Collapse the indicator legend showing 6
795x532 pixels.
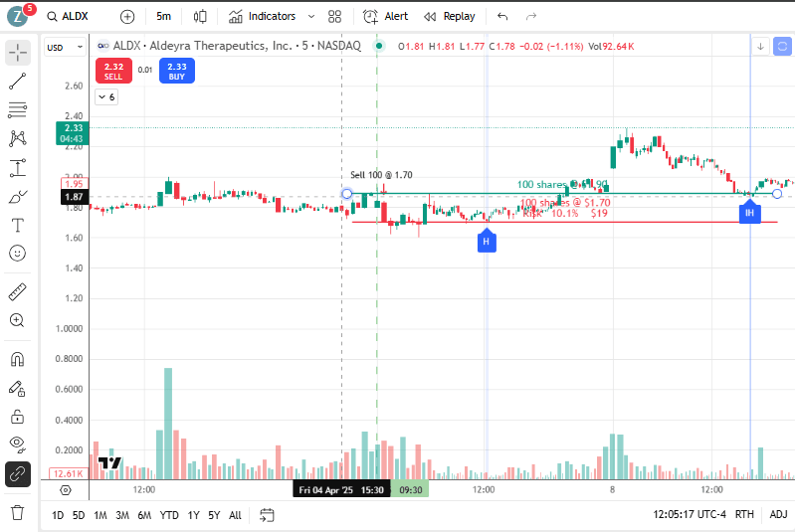click(106, 96)
